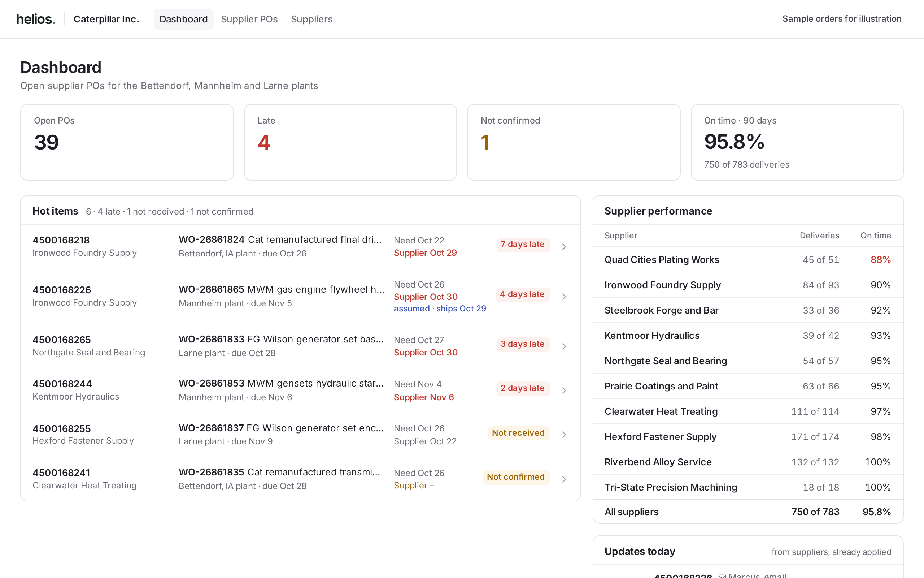This screenshot has width=924, height=578.
Task: Click the Deliveries column header
Action: [819, 236]
